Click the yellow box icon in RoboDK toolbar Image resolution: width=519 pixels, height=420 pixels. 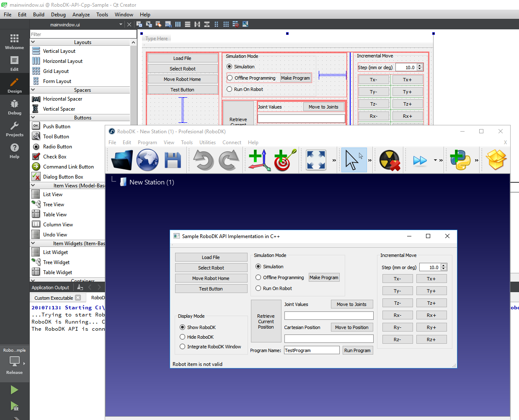coord(496,160)
